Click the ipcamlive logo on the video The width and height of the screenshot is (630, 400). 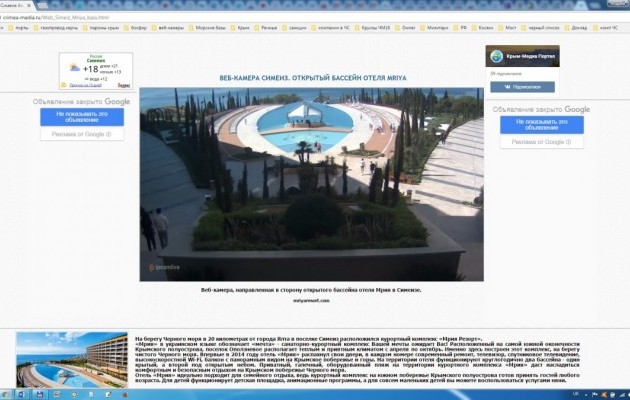(x=164, y=267)
